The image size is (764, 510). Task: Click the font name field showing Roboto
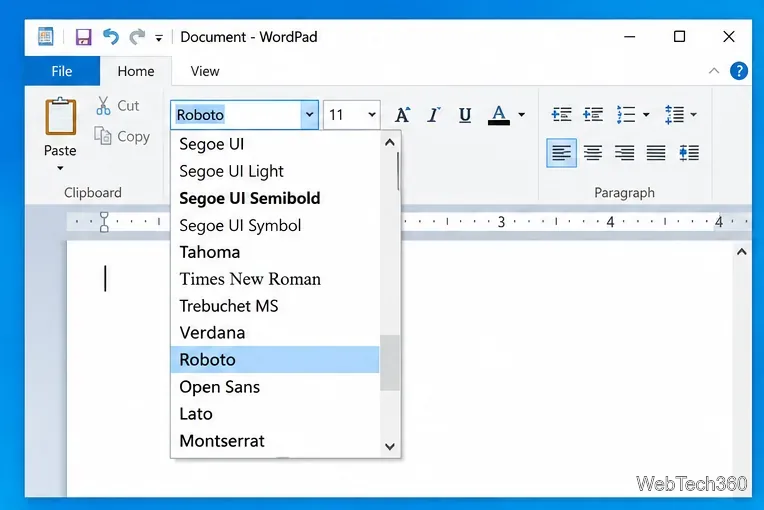pos(236,115)
